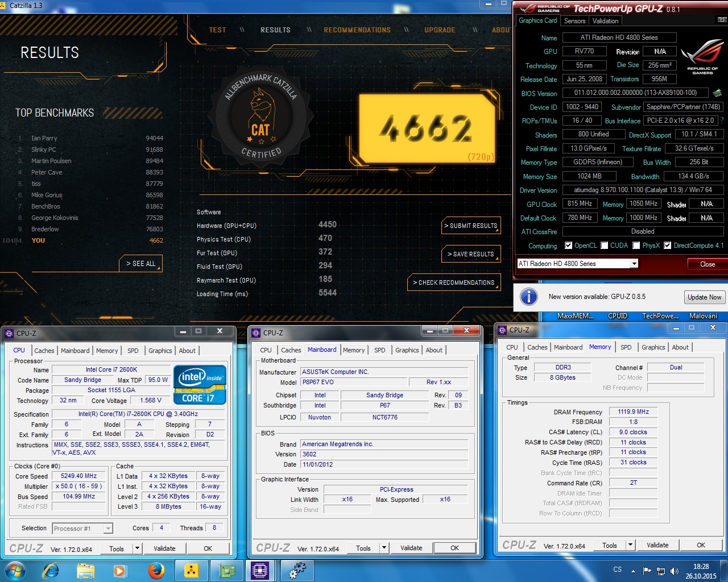Image resolution: width=728 pixels, height=582 pixels.
Task: Click OK in the CPU-Z Memory window
Action: [701, 545]
